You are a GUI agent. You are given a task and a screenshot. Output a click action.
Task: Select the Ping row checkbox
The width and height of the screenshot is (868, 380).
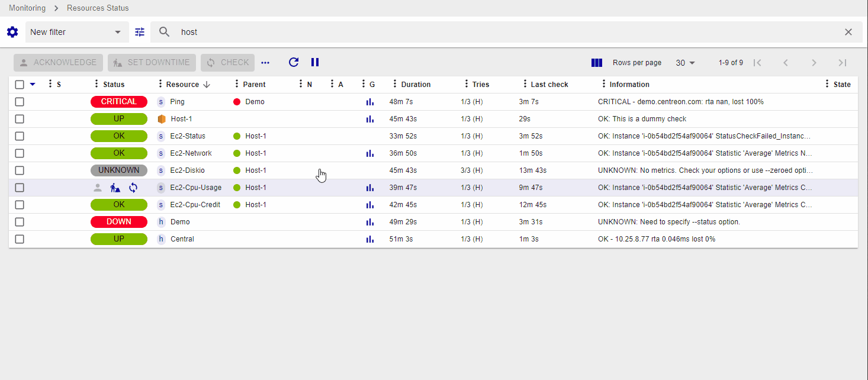click(20, 102)
